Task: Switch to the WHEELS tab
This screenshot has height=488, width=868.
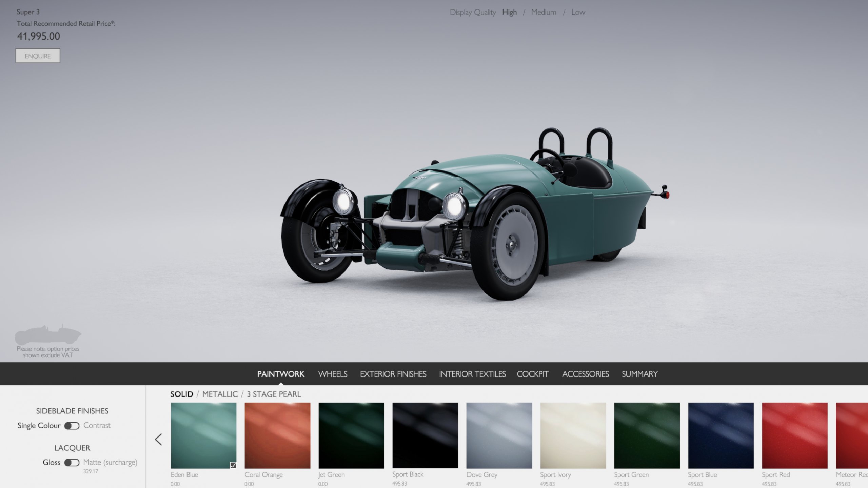Action: pyautogui.click(x=332, y=374)
